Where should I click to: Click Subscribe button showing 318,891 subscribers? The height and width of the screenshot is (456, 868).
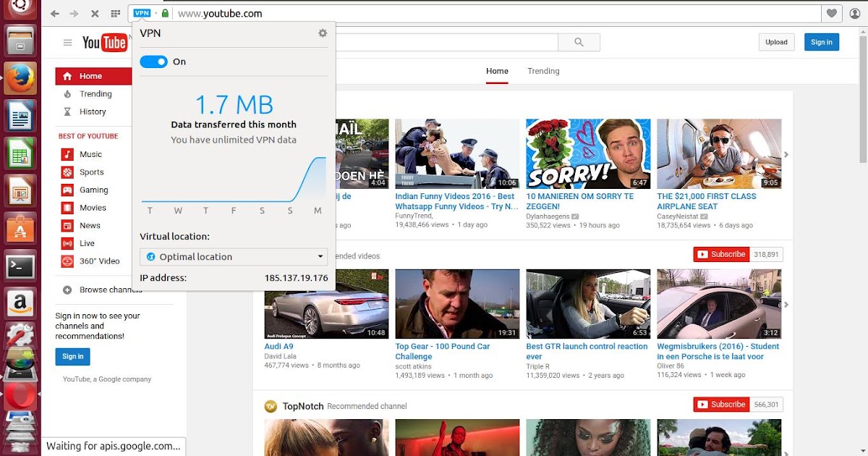(x=720, y=254)
